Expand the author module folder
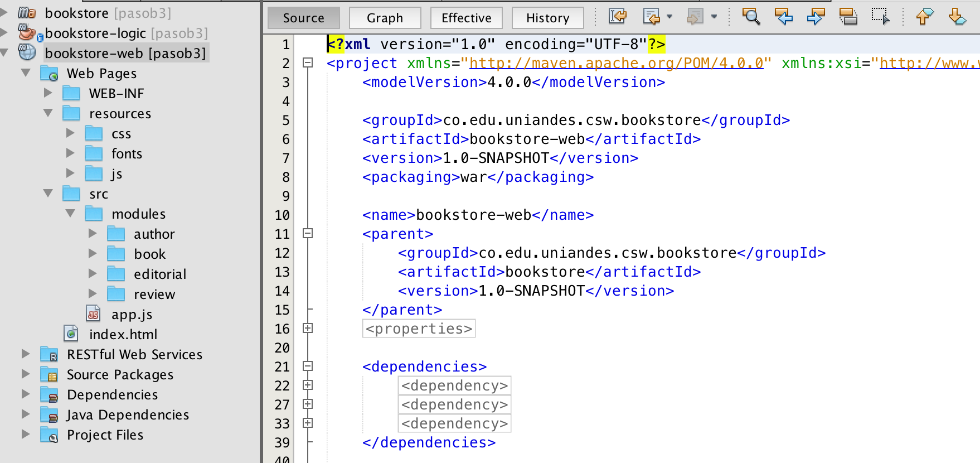The image size is (980, 463). [x=93, y=234]
